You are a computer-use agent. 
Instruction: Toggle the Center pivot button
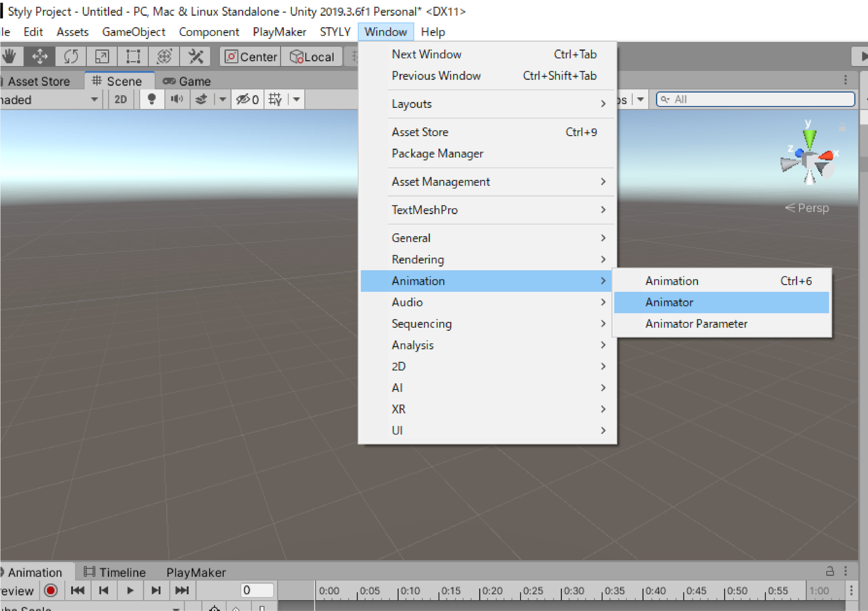251,57
